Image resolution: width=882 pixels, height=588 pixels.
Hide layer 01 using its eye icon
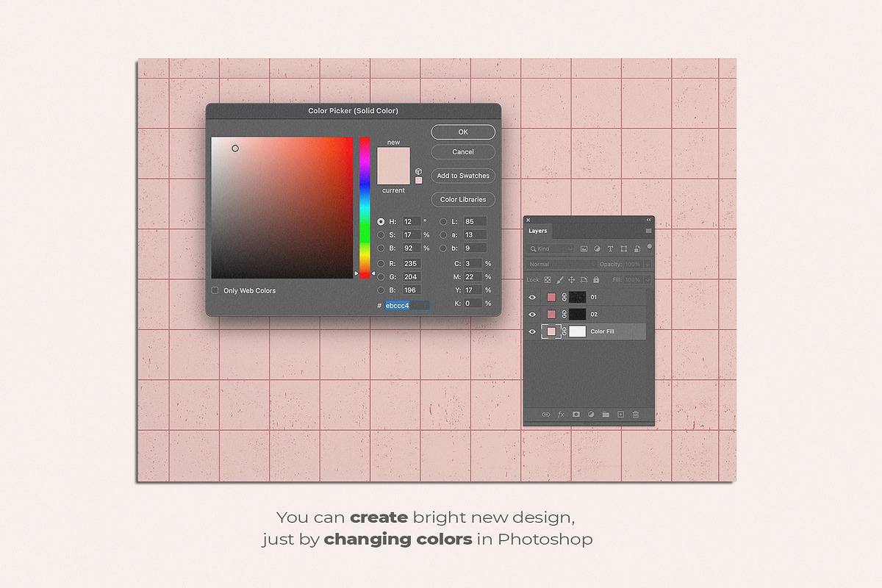(533, 298)
